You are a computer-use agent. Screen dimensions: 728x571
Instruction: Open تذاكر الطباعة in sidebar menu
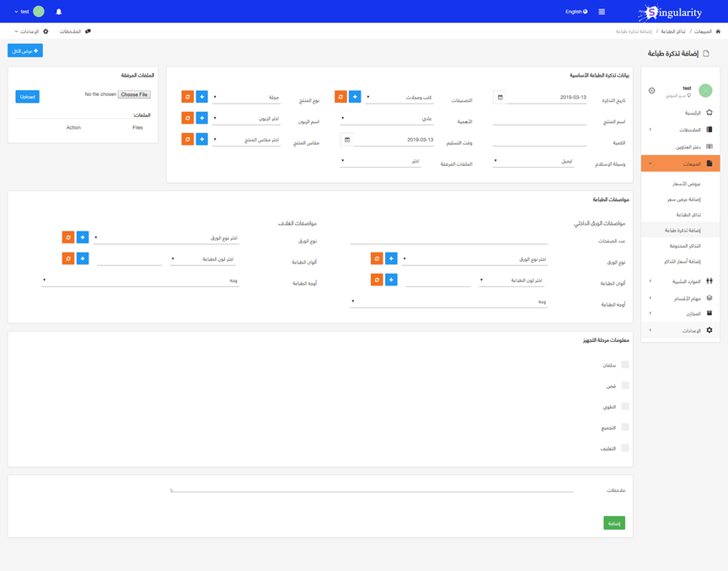(x=689, y=215)
